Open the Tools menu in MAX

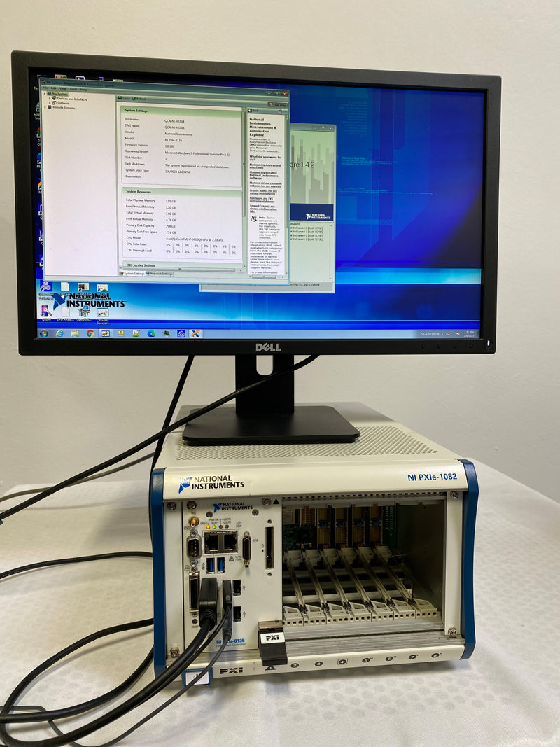[x=72, y=88]
